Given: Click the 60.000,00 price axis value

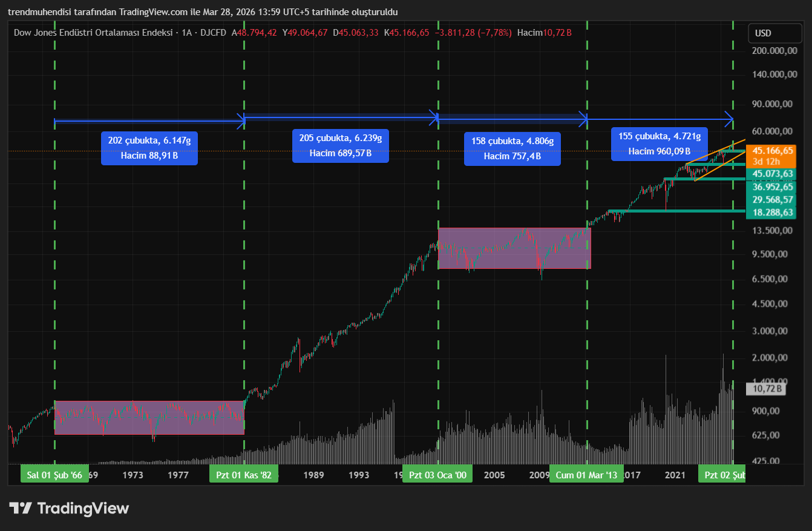Looking at the screenshot, I should 772,131.
